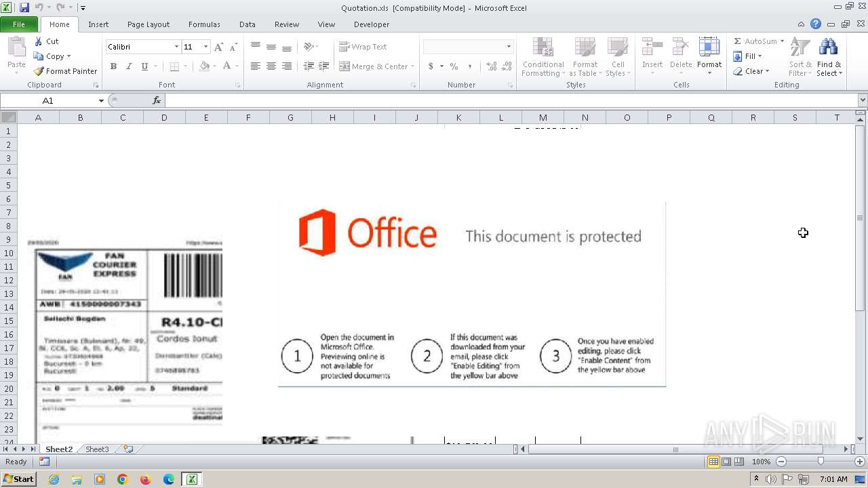Toggle Underline formatting
The width and height of the screenshot is (868, 488).
[144, 66]
